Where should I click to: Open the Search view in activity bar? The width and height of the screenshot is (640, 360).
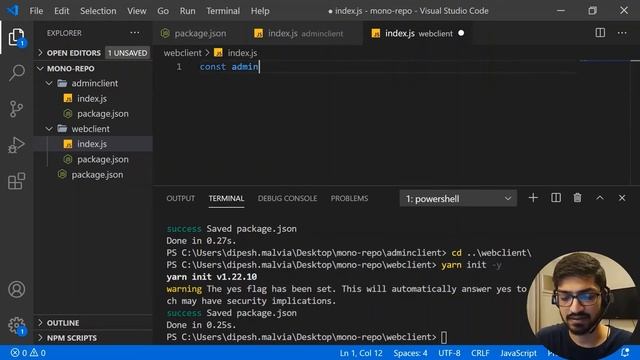(x=16, y=73)
